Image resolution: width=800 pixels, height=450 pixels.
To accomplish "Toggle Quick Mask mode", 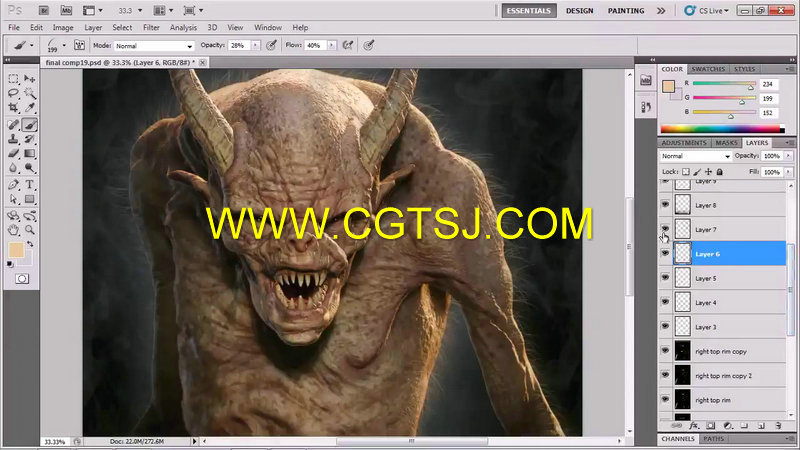I will coord(22,279).
